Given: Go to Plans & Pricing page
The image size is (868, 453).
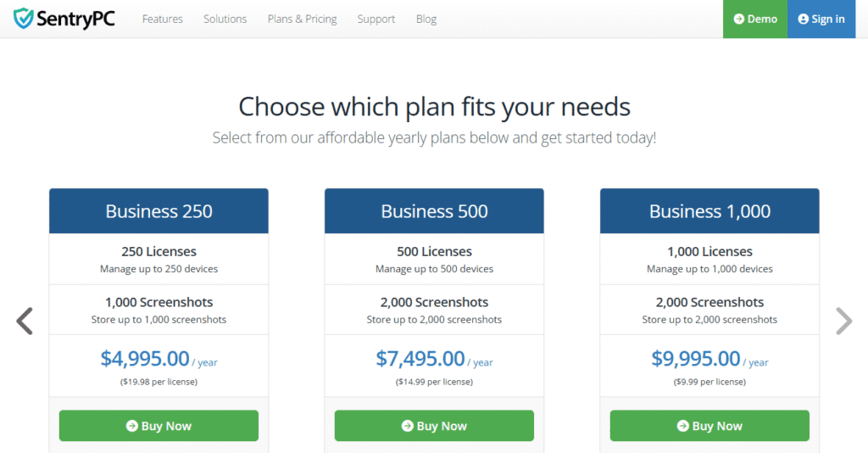Looking at the screenshot, I should coord(302,19).
